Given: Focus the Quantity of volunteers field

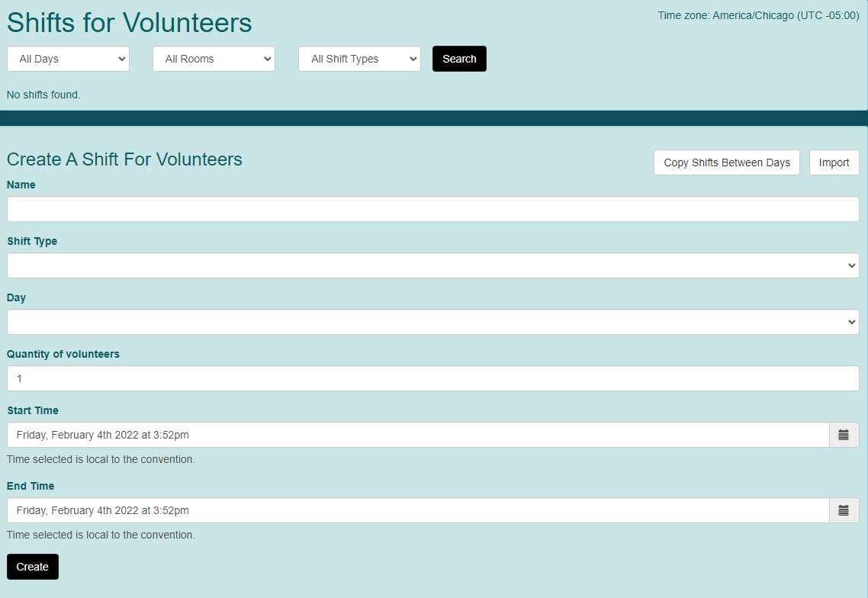Looking at the screenshot, I should (x=433, y=379).
